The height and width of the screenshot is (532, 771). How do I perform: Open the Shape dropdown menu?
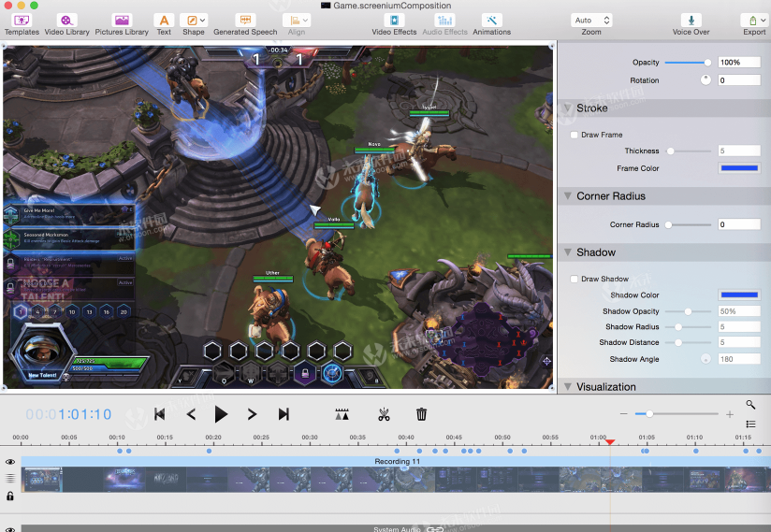(194, 21)
